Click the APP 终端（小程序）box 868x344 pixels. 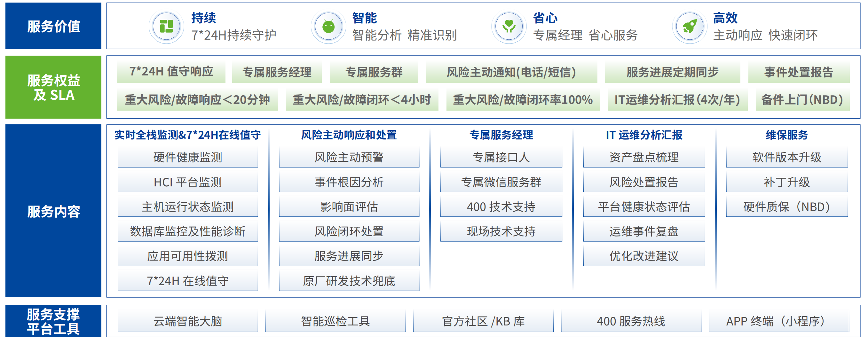(x=779, y=321)
